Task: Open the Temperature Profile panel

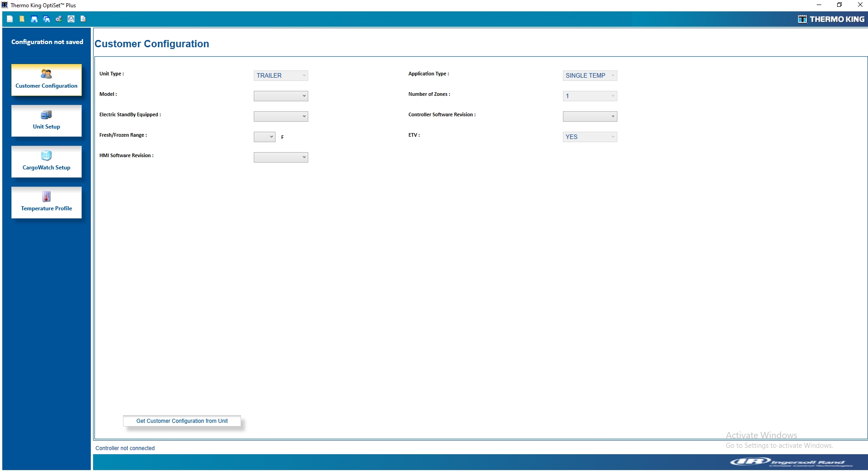Action: tap(46, 202)
